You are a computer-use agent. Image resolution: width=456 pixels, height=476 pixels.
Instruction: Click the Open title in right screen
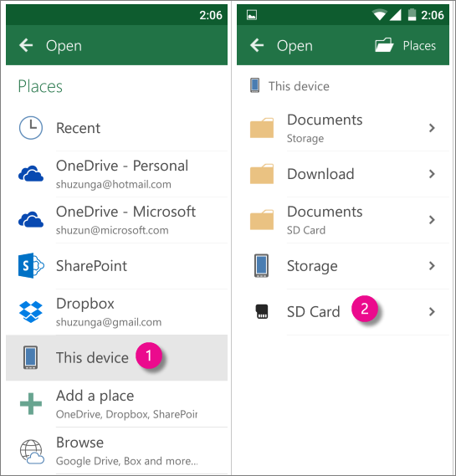[295, 46]
